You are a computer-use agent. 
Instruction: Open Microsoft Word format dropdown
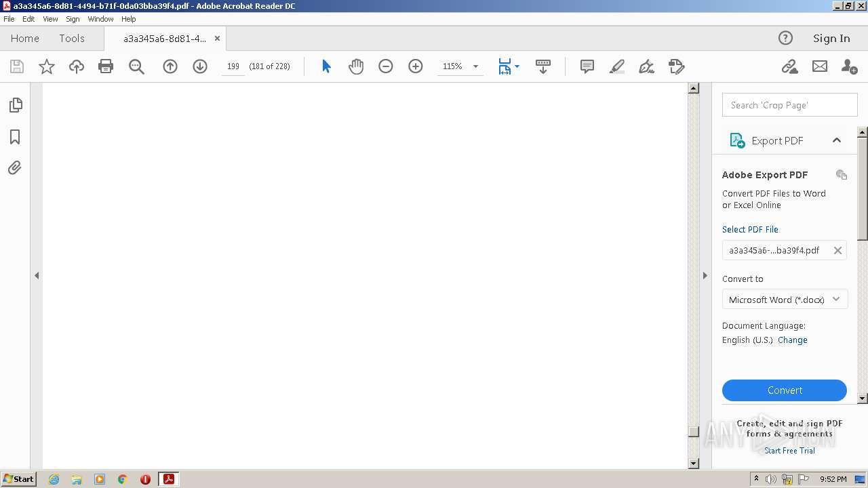785,300
